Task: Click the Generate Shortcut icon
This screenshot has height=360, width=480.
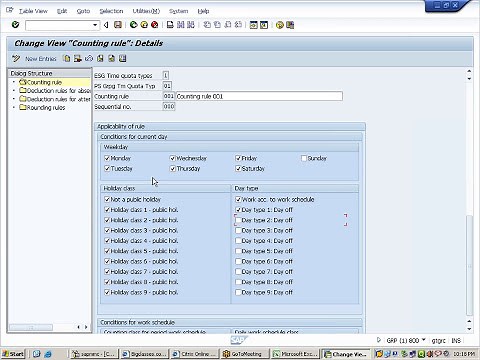Action: (264, 25)
